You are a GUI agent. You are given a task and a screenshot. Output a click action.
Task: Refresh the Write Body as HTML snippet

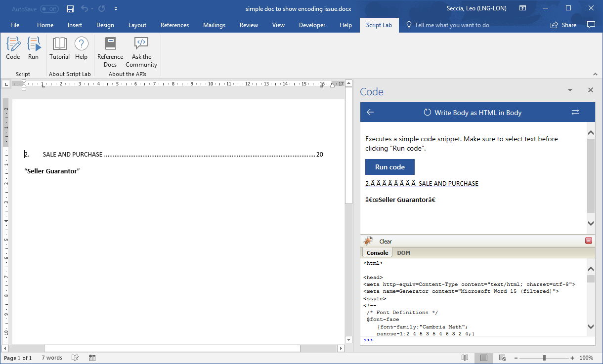(427, 112)
